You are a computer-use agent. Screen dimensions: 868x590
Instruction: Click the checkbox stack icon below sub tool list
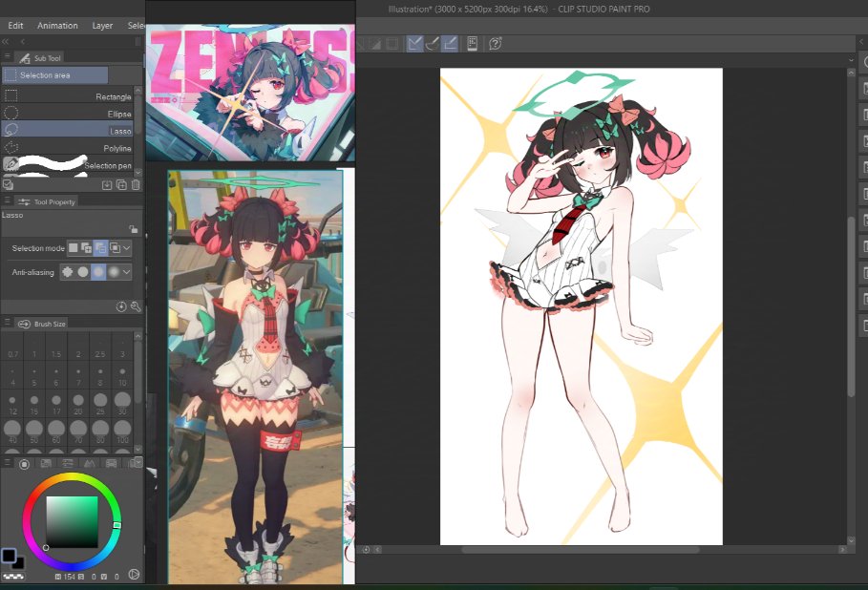[x=8, y=183]
